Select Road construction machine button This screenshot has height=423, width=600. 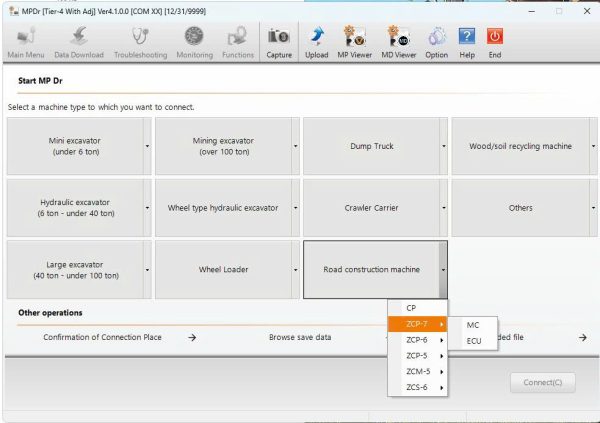(372, 270)
